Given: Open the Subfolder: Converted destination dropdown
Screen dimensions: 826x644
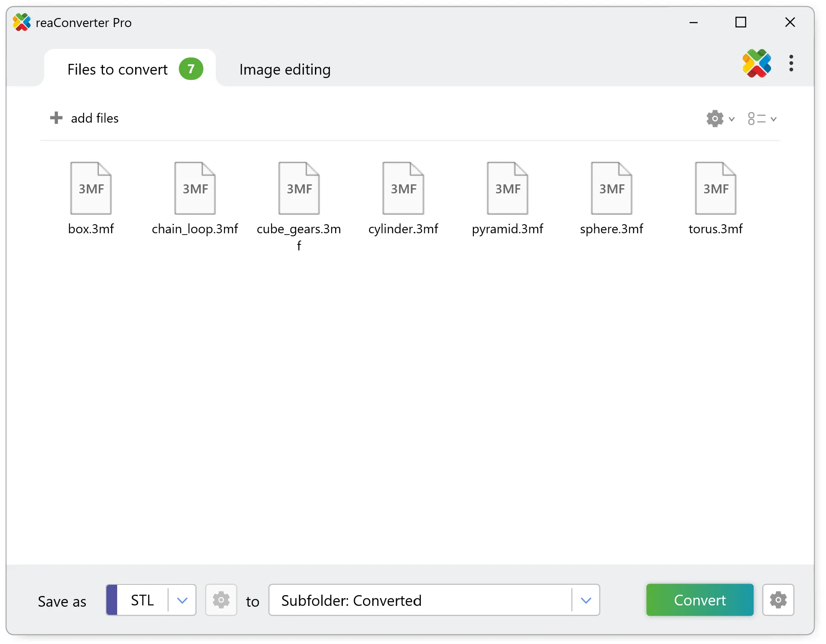Looking at the screenshot, I should tap(586, 600).
